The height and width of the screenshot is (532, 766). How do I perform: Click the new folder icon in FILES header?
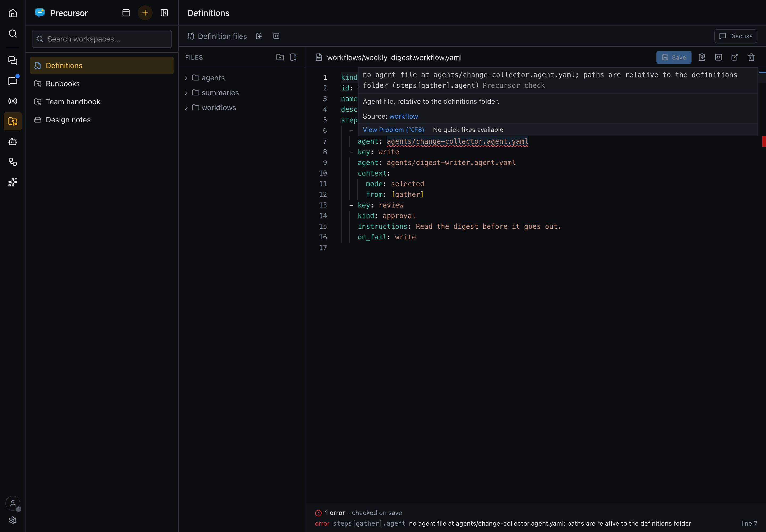[280, 57]
